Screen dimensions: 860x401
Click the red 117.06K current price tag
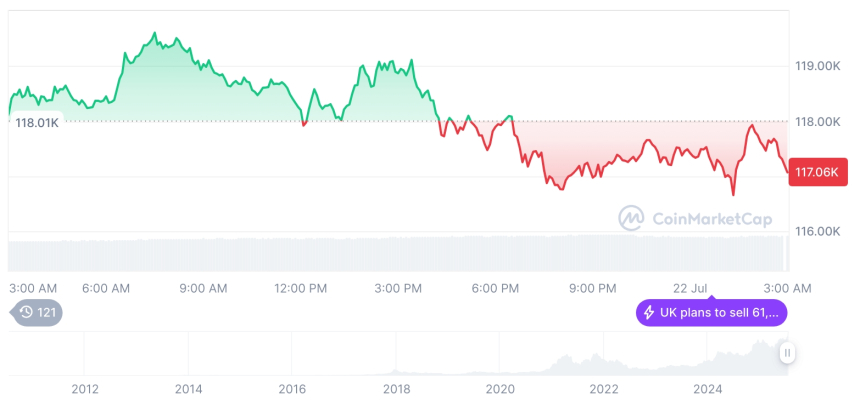click(x=817, y=172)
